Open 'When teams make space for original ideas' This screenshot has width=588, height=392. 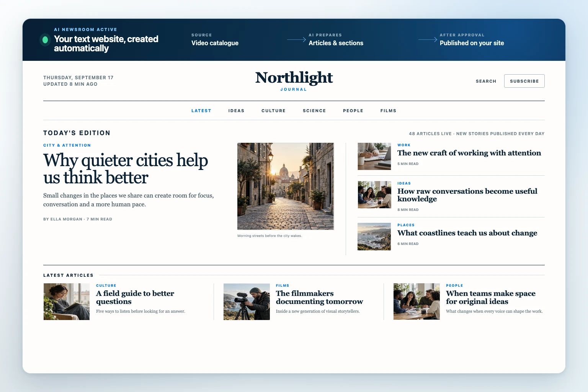point(490,297)
